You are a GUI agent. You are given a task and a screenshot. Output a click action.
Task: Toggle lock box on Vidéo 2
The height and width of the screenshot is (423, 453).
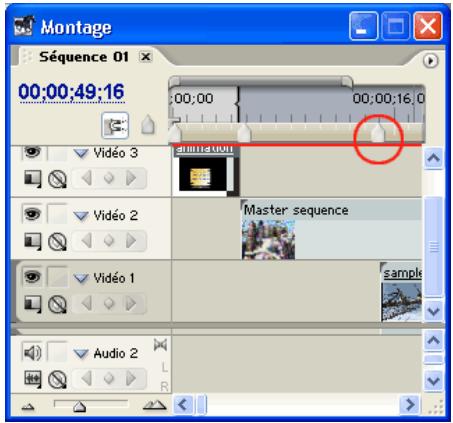pos(57,214)
